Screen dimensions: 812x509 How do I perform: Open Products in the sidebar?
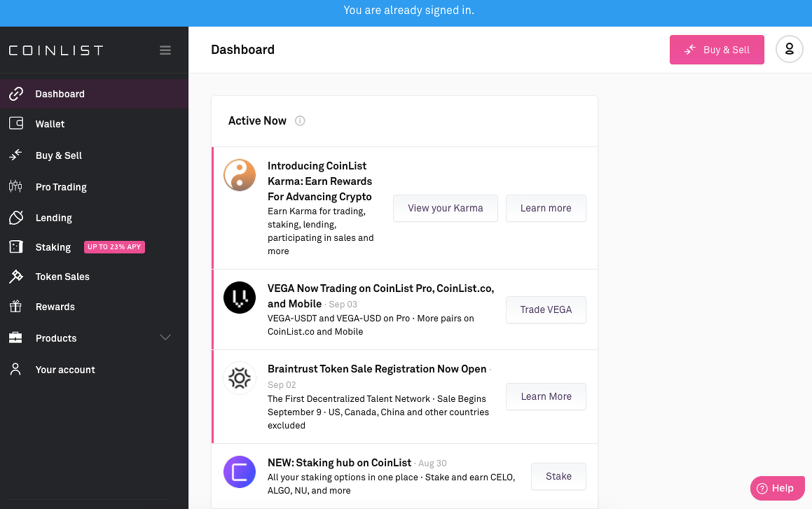94,337
